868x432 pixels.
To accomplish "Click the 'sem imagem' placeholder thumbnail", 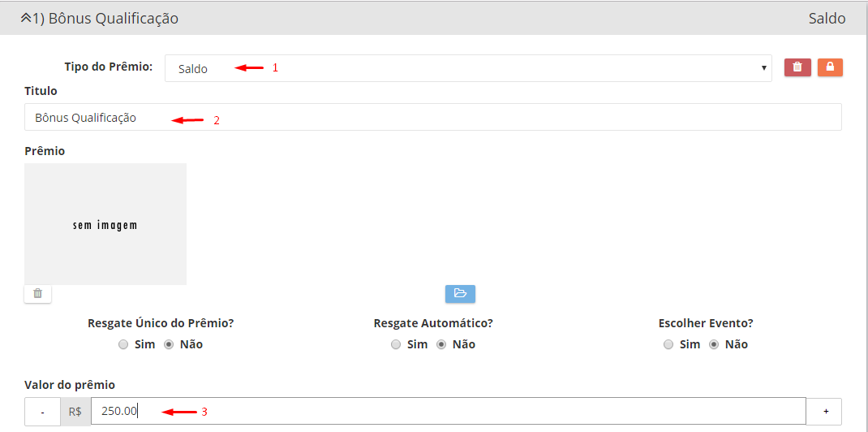I will 105,224.
